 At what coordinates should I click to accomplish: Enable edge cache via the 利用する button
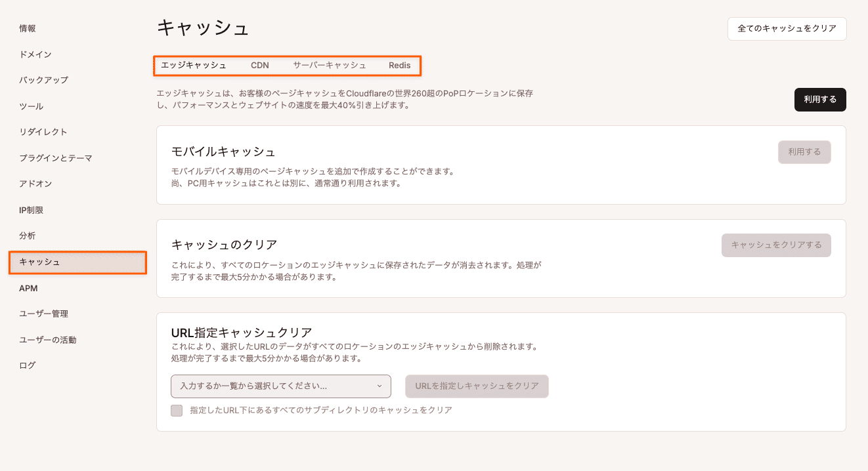coord(819,100)
